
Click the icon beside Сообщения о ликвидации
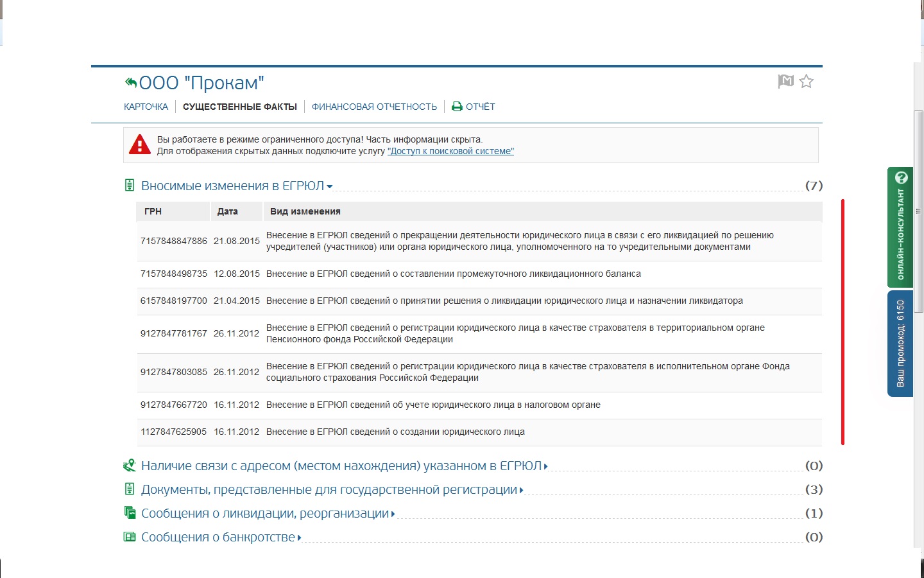pyautogui.click(x=130, y=513)
